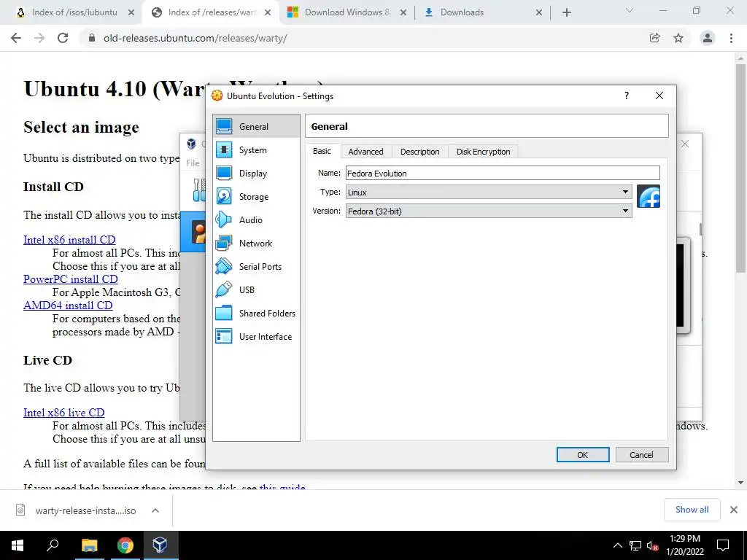Close the Downloads browser tab

point(539,12)
